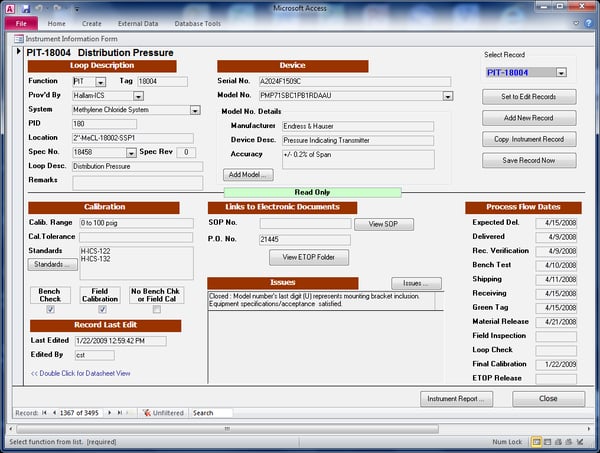Click the Close form button
Viewport: 600px width, 453px height.
pos(548,399)
